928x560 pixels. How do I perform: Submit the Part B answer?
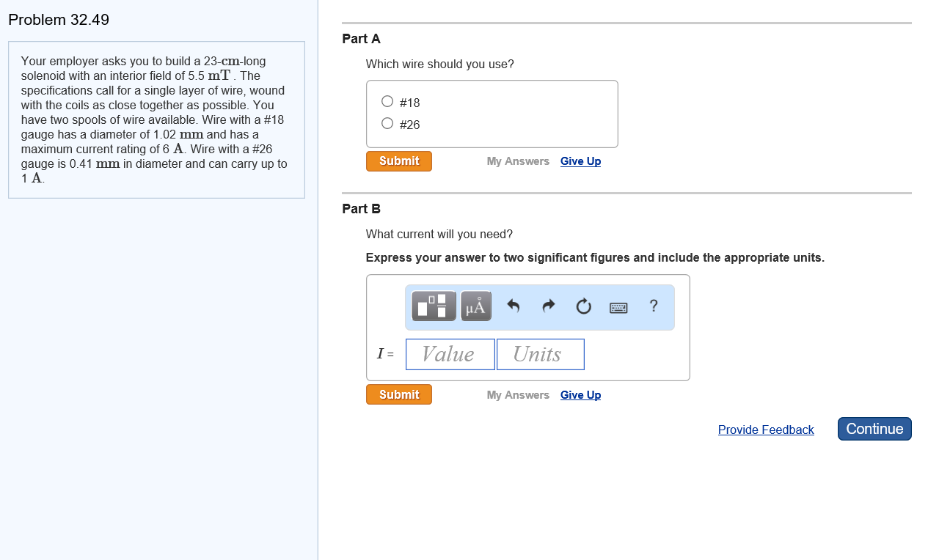(398, 394)
